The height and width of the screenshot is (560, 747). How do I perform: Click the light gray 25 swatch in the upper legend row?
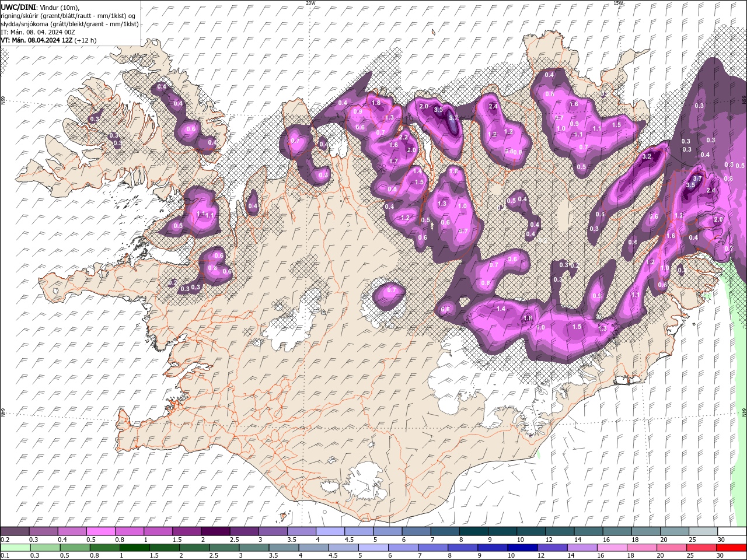(703, 531)
